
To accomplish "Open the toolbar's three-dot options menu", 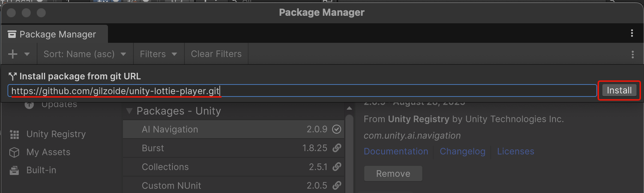I will (x=633, y=54).
